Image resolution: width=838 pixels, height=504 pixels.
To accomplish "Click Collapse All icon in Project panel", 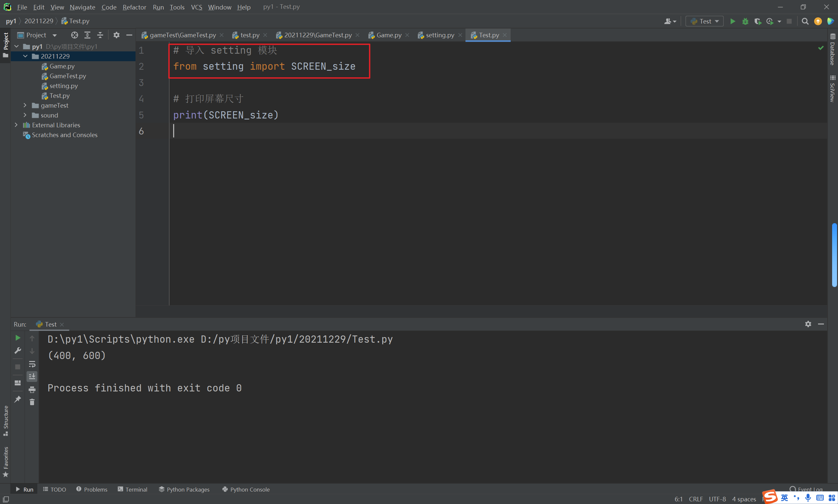I will coord(100,35).
